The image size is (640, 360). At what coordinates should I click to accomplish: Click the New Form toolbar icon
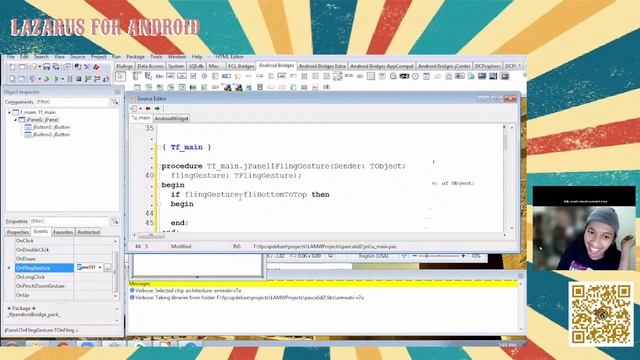click(22, 67)
